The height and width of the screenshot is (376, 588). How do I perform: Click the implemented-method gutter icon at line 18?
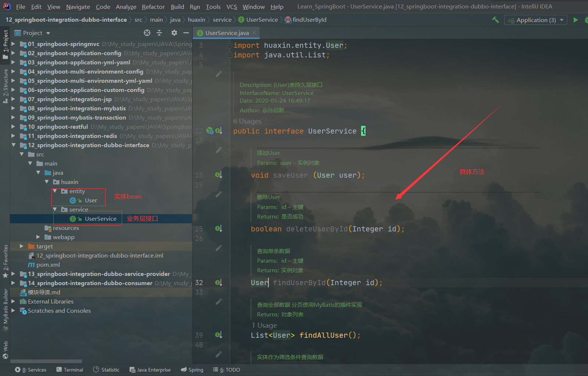click(218, 175)
